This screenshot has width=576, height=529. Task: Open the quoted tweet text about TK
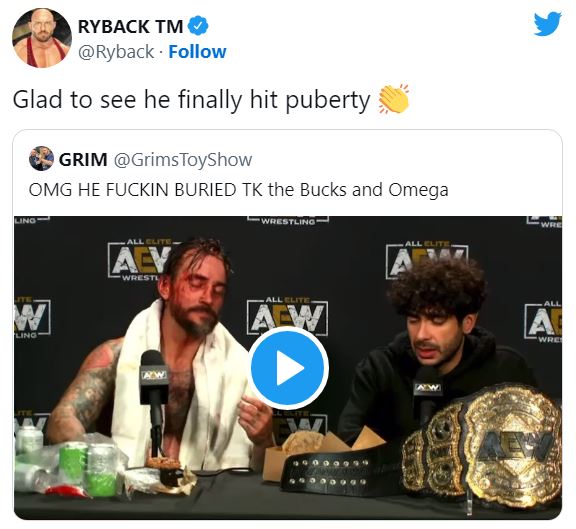tap(238, 190)
